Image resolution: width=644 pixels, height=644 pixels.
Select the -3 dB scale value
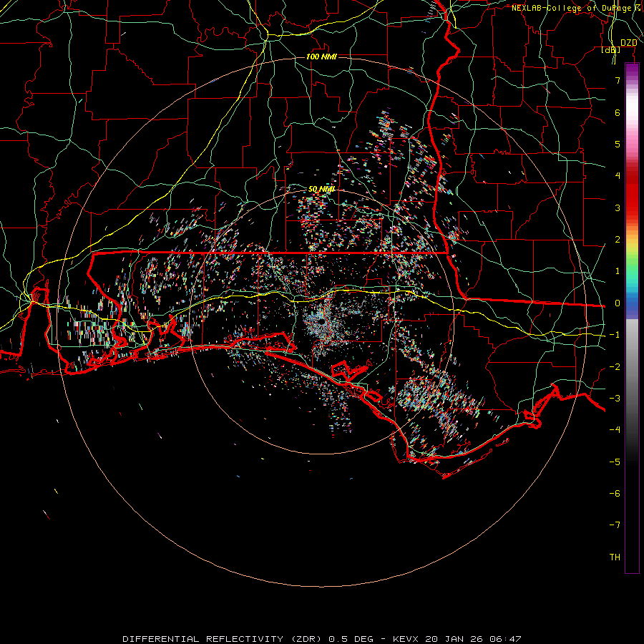click(x=615, y=399)
